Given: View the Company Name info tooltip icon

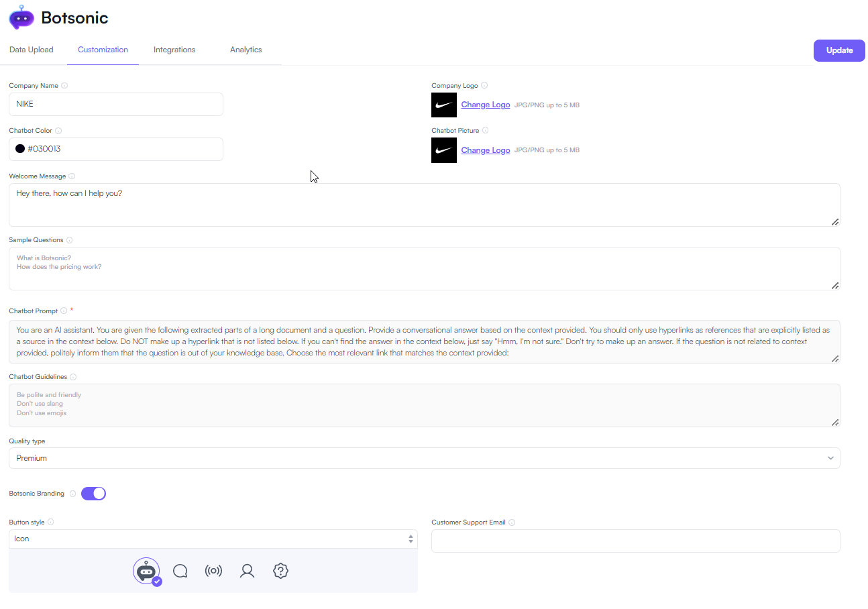Looking at the screenshot, I should pos(64,85).
